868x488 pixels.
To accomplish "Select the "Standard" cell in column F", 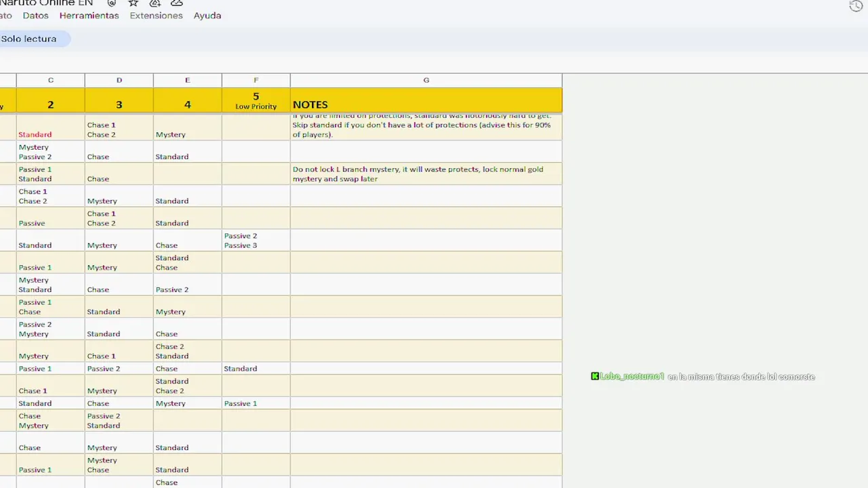I will (256, 369).
